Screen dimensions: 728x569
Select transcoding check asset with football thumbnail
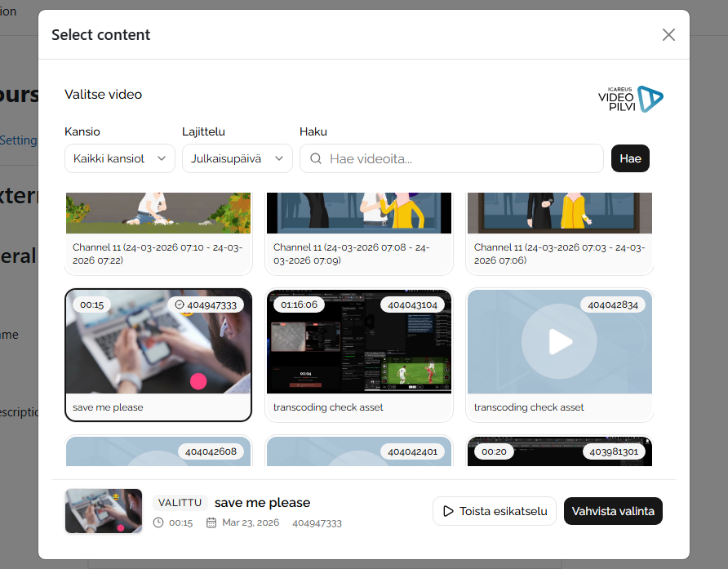(359, 355)
